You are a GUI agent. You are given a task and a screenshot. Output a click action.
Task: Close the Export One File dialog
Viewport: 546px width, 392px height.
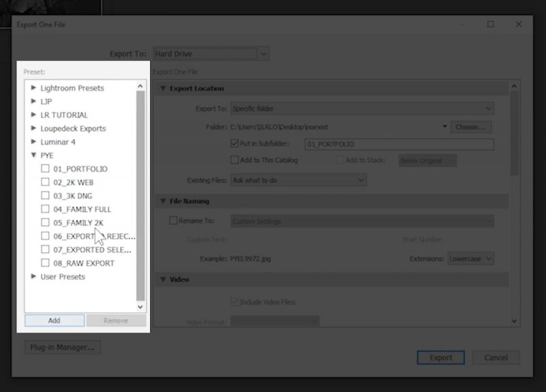(x=519, y=24)
